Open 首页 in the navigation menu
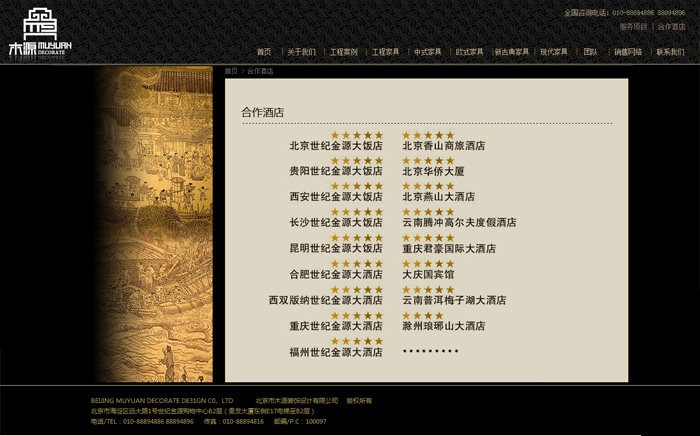Screen dimensions: 700x436 (x=264, y=52)
